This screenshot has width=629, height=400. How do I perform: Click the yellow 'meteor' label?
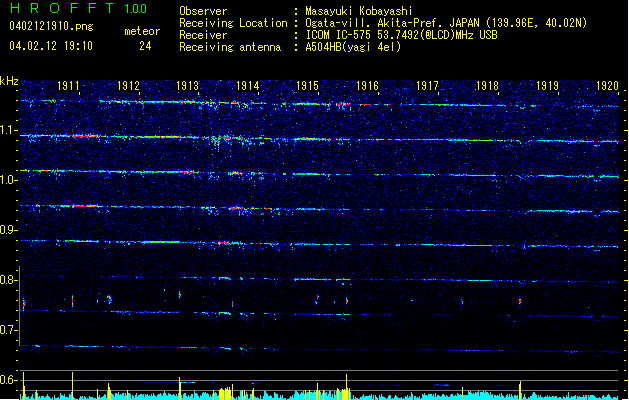(x=142, y=31)
